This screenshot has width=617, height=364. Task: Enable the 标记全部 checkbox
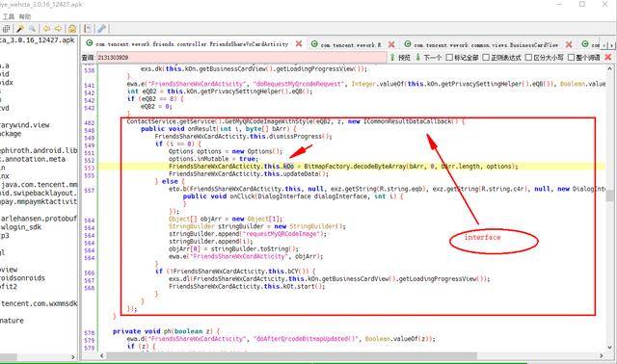[x=449, y=58]
